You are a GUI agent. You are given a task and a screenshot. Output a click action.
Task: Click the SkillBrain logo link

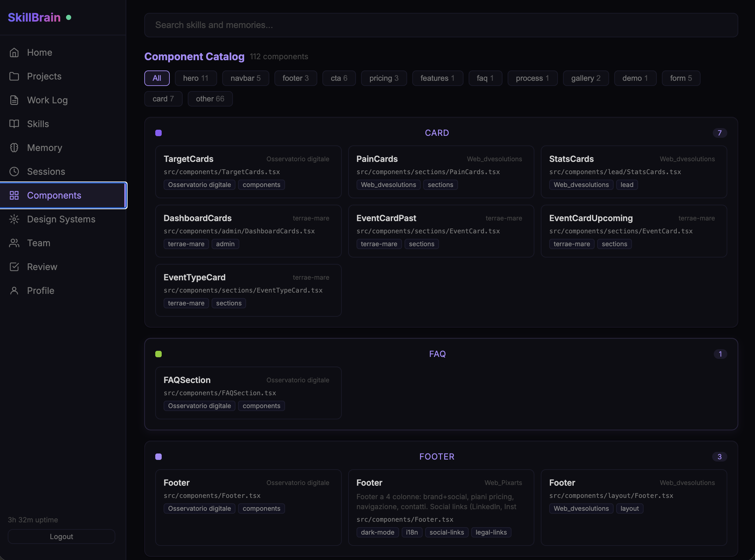pyautogui.click(x=34, y=17)
